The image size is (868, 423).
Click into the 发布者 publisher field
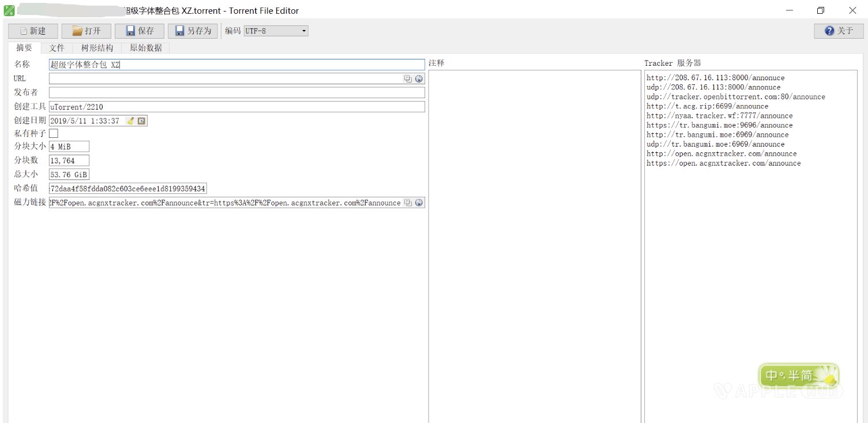(x=236, y=93)
